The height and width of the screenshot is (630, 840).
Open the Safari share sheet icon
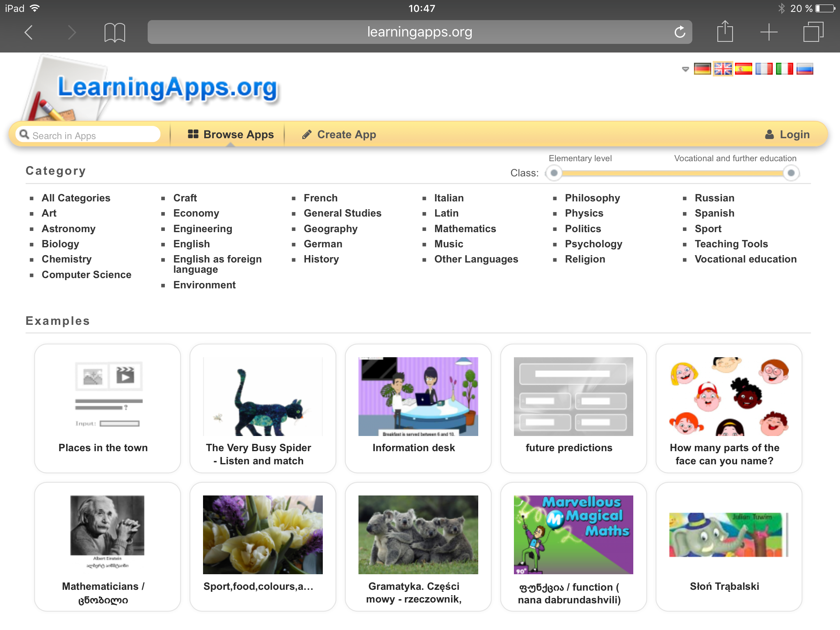[725, 31]
